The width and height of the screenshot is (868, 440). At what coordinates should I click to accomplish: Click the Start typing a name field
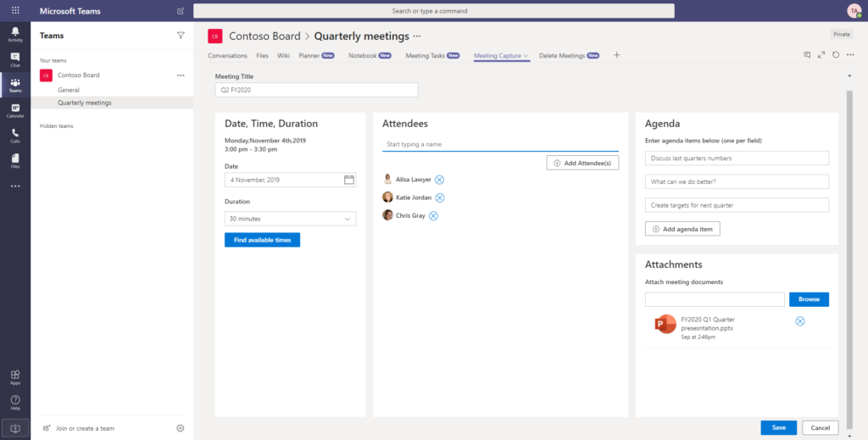pos(500,144)
